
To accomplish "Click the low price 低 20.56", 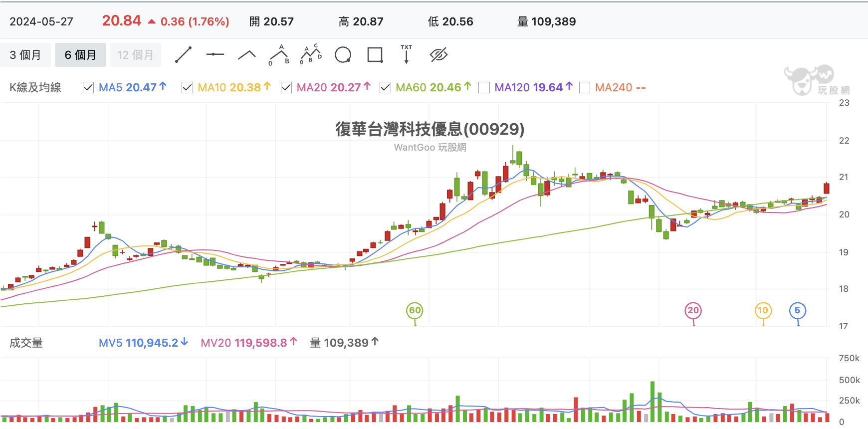I will point(450,21).
